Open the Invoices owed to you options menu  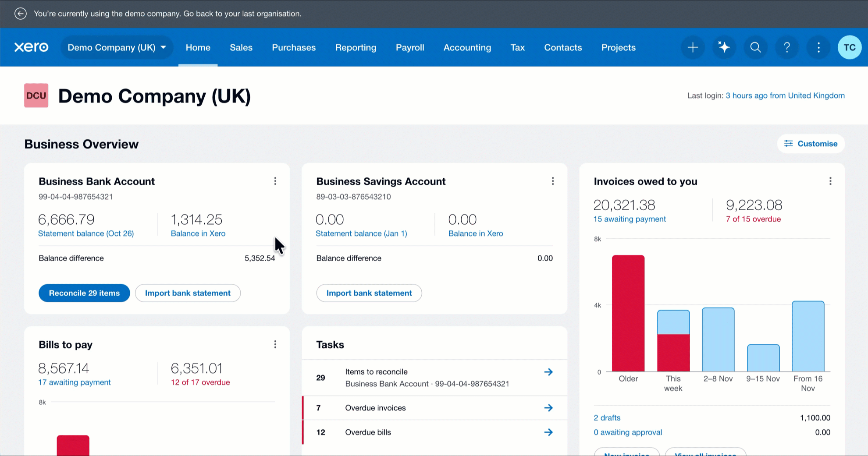(x=830, y=181)
